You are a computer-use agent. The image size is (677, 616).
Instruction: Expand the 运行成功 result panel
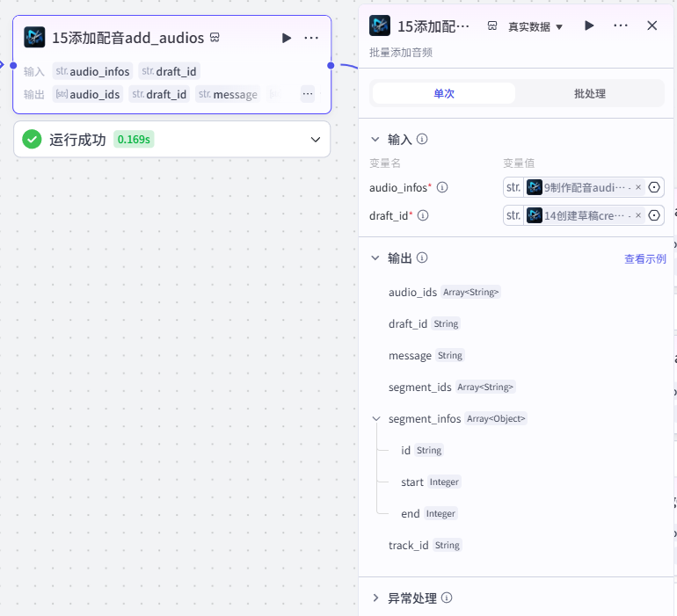(316, 140)
